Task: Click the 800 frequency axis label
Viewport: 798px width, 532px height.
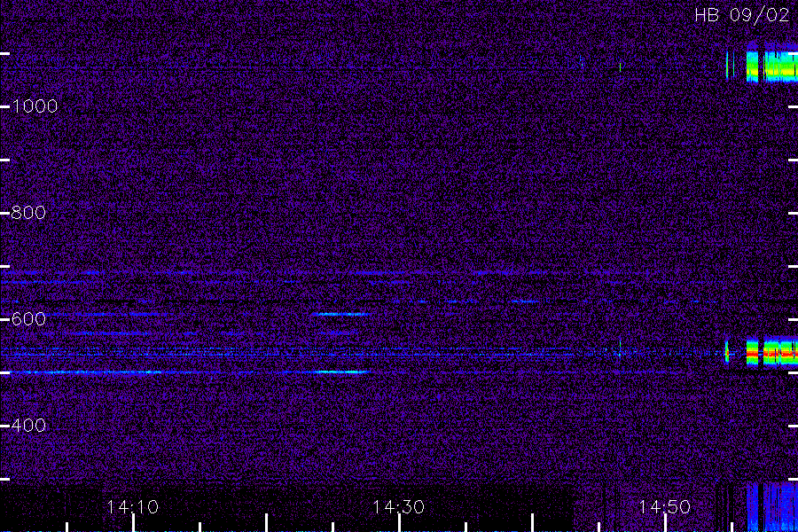Action: 28,213
